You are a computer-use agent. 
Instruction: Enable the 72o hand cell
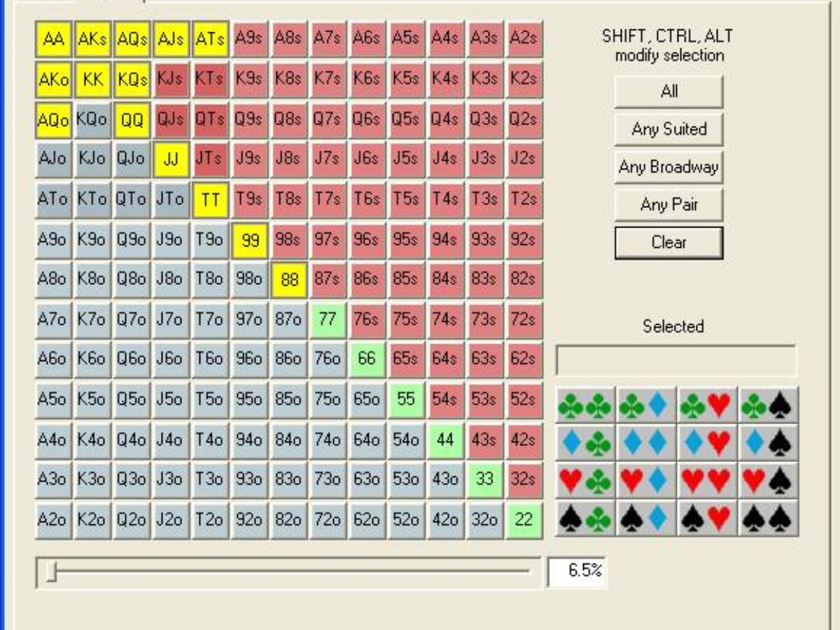tap(328, 520)
